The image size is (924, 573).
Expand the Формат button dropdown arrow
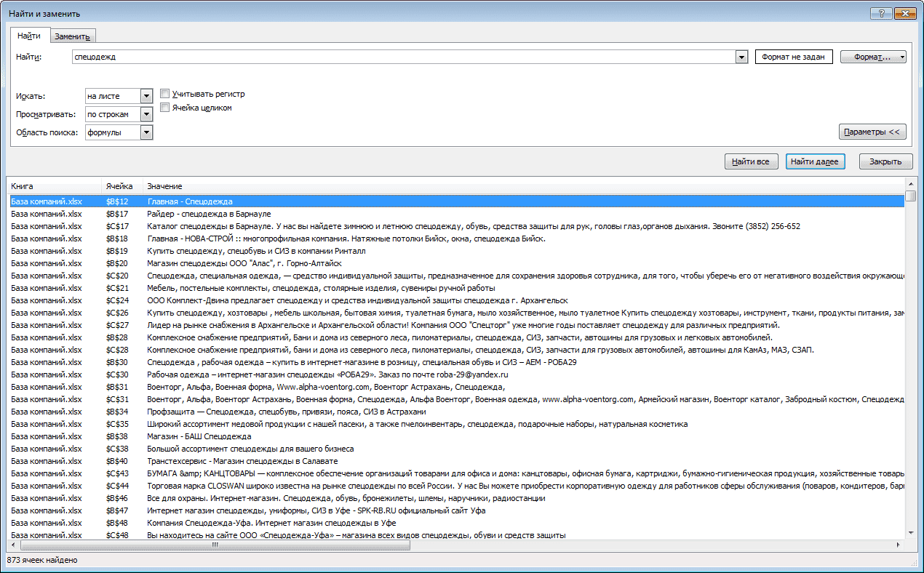[902, 57]
